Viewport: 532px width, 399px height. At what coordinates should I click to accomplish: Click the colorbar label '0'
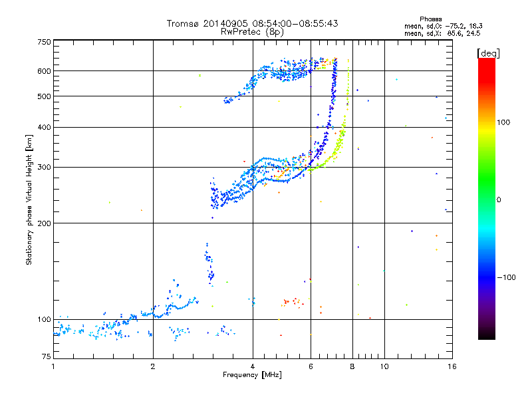tap(499, 200)
